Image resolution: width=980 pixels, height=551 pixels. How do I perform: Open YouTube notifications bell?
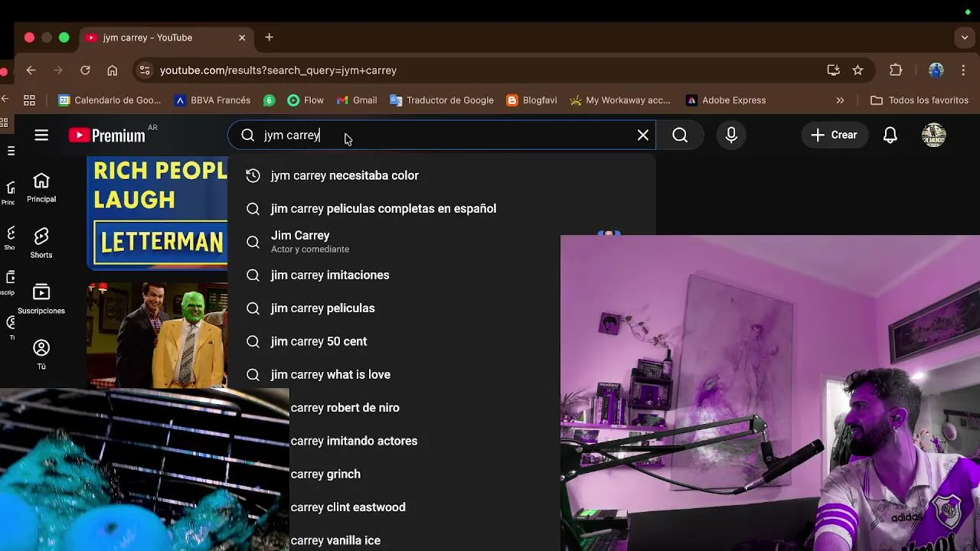tap(890, 135)
